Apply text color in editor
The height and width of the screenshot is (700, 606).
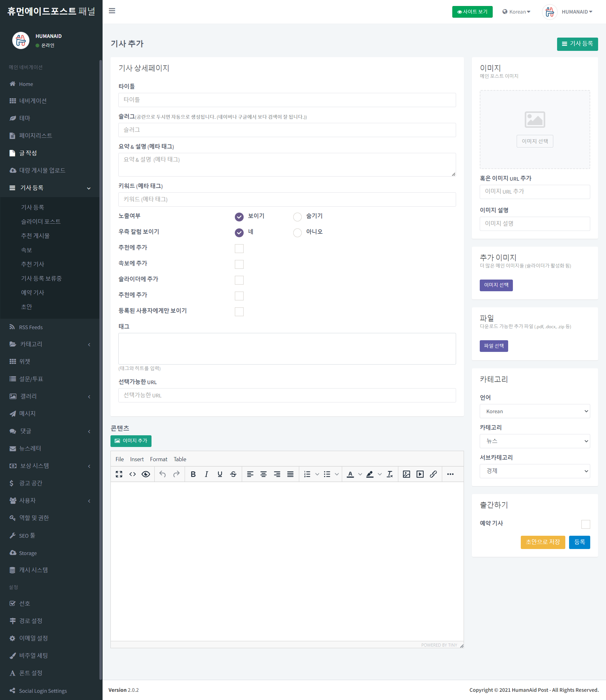pyautogui.click(x=350, y=474)
